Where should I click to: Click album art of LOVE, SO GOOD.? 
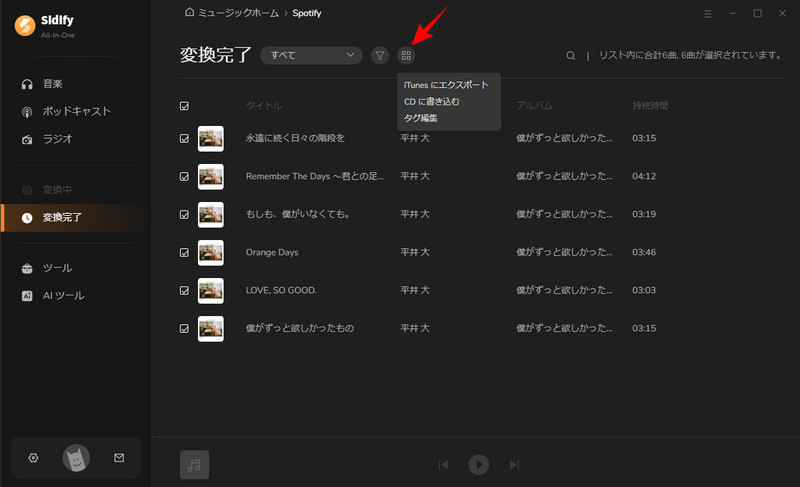click(x=211, y=291)
